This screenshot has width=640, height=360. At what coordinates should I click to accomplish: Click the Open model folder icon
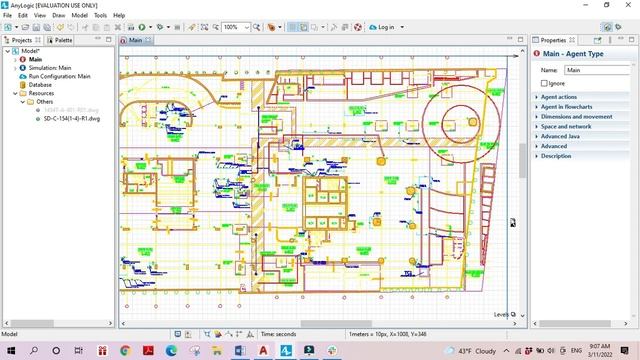click(25, 27)
